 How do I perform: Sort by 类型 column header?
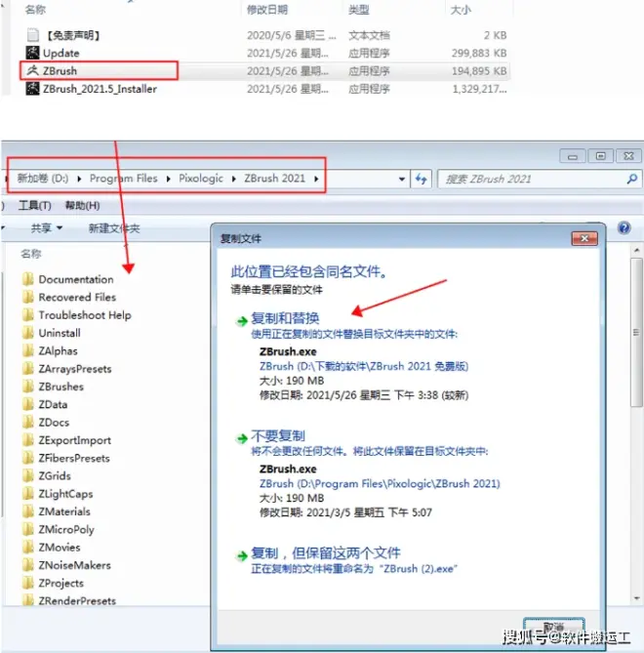(359, 10)
